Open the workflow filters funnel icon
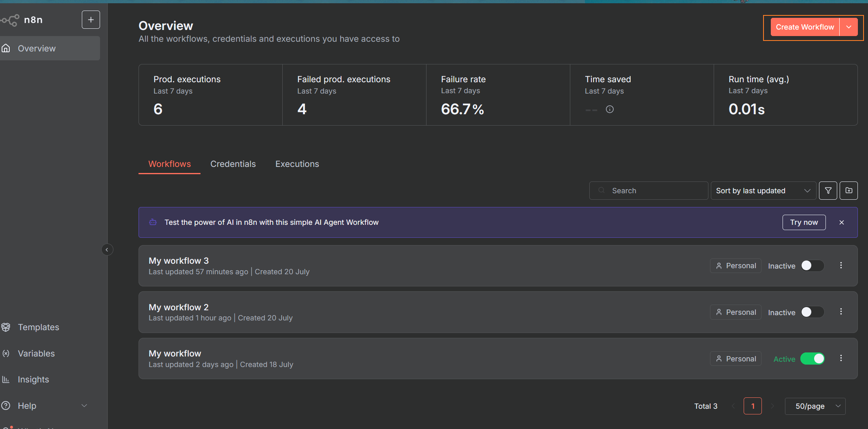This screenshot has width=868, height=429. point(828,190)
